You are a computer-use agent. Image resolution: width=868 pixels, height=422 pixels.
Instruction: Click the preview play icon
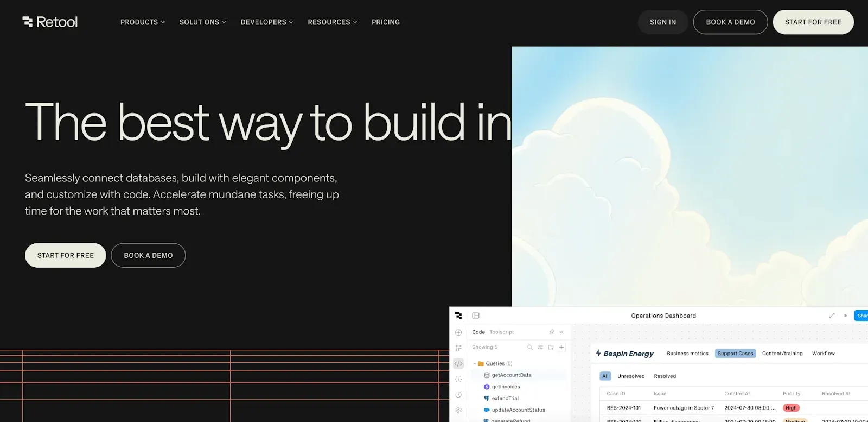(x=845, y=316)
